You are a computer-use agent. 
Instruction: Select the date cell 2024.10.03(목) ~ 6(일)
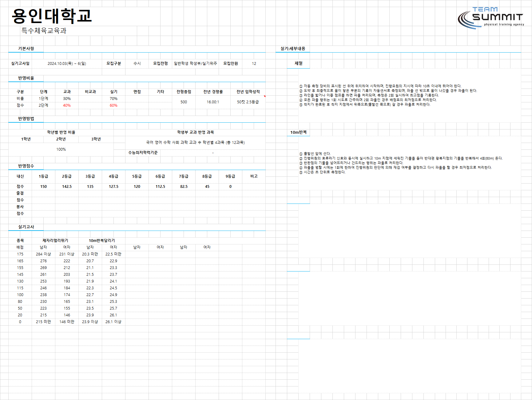click(67, 63)
